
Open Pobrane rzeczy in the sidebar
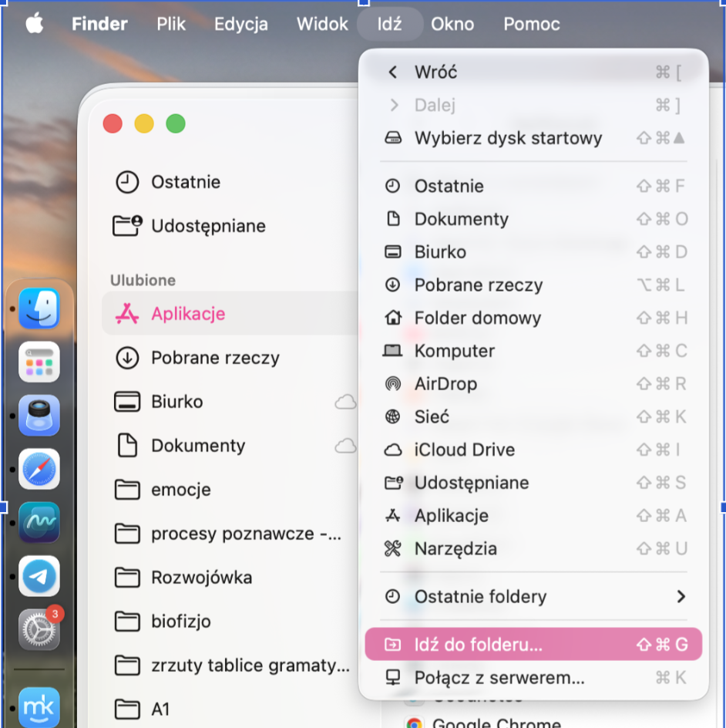230,358
